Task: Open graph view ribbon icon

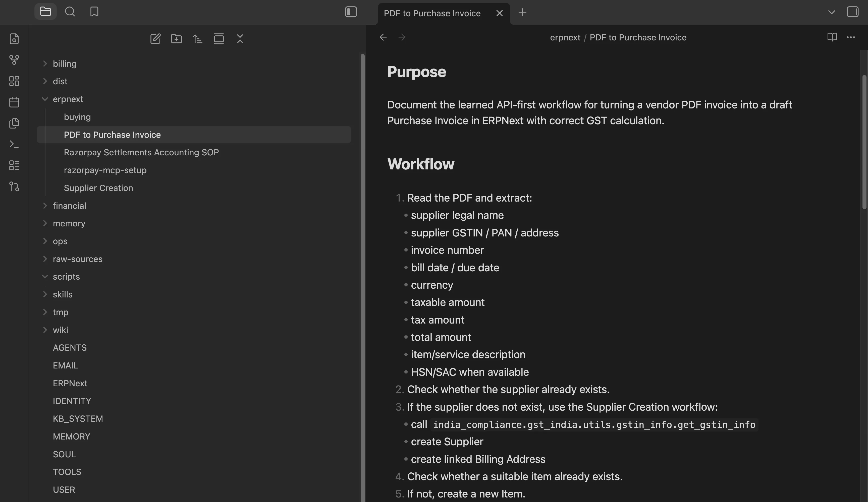Action: coord(14,60)
